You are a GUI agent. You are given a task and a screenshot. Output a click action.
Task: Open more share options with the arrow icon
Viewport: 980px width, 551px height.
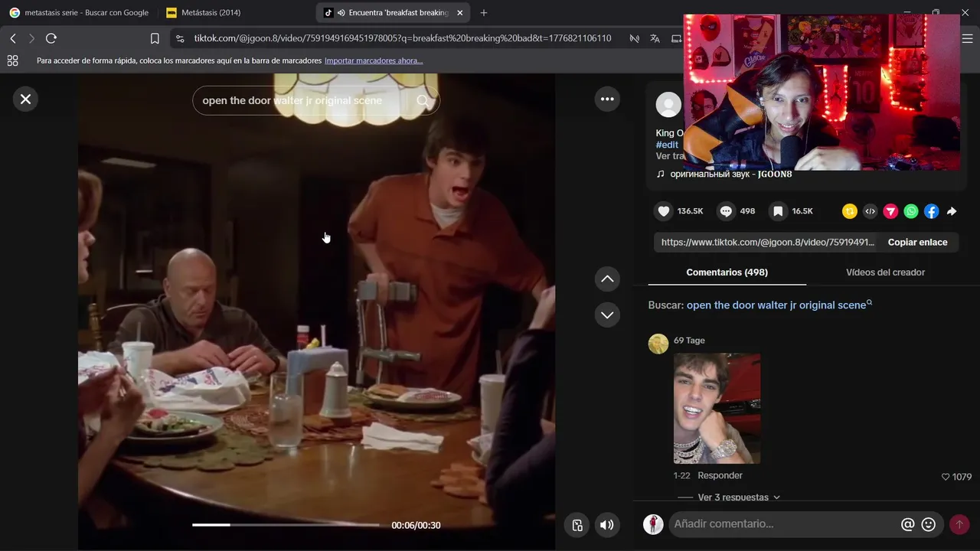(952, 211)
